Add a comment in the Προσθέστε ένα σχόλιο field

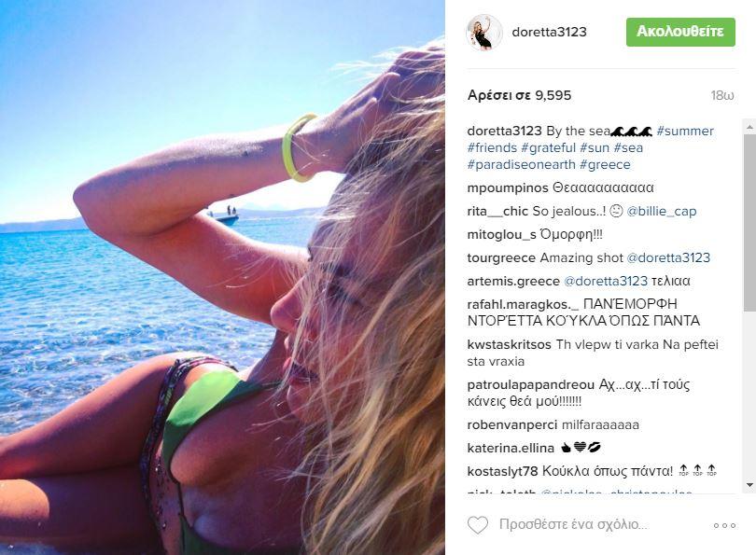tap(573, 524)
